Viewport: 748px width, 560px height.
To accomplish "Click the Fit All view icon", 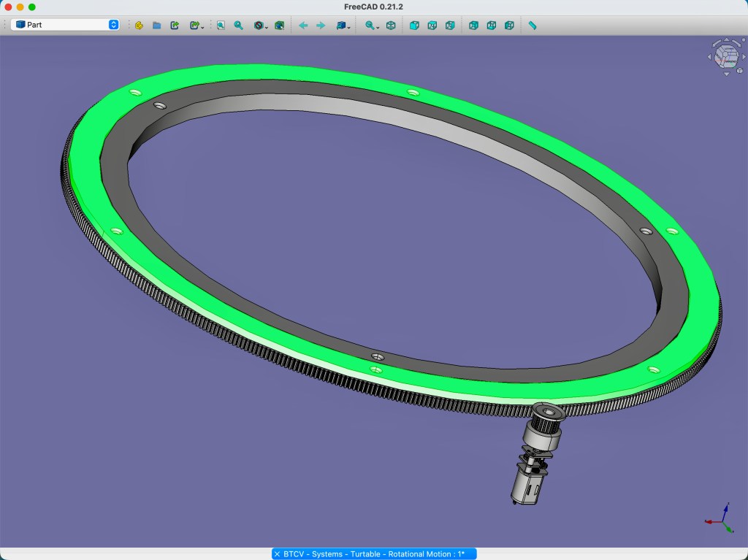I will 221,25.
